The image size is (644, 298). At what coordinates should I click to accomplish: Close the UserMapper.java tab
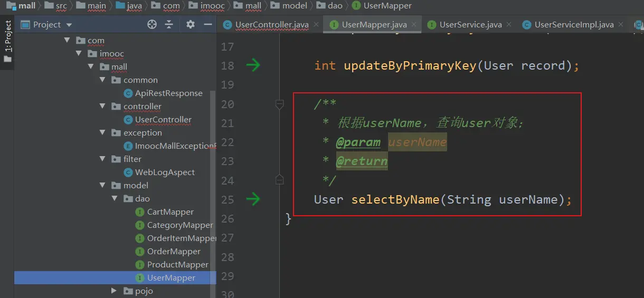click(x=414, y=24)
